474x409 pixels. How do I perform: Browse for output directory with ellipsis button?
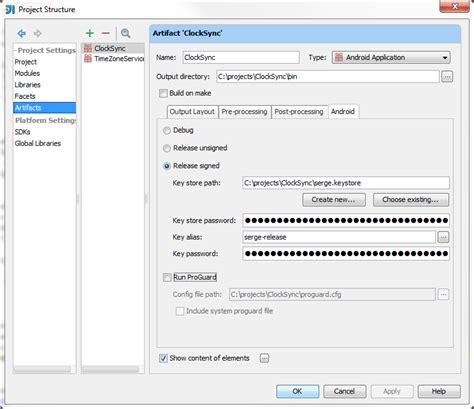(447, 77)
